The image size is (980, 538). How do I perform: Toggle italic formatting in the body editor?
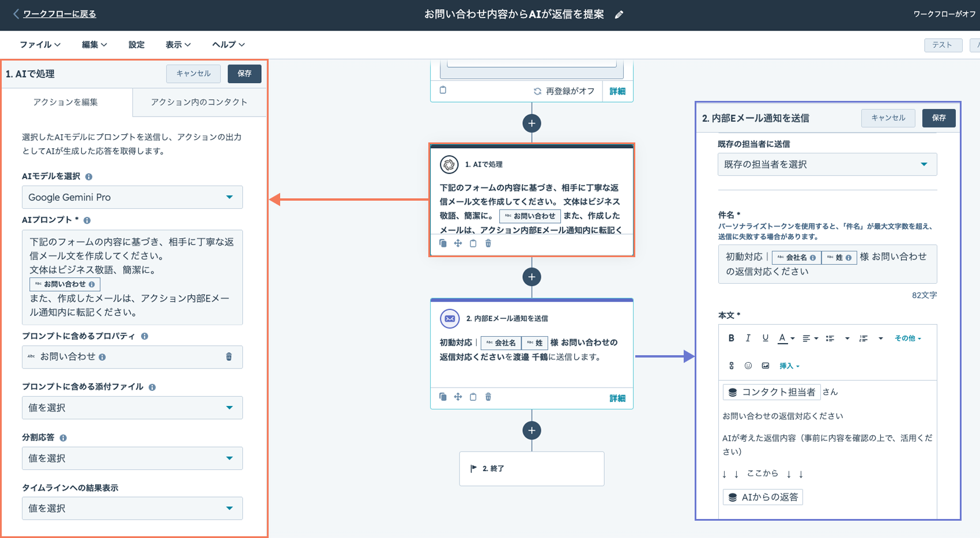(x=748, y=338)
